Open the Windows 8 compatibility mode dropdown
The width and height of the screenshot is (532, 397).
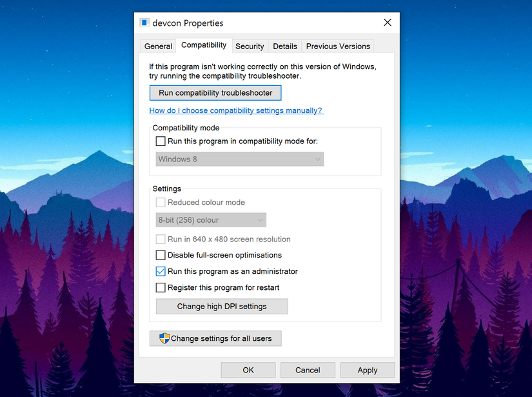coord(317,159)
